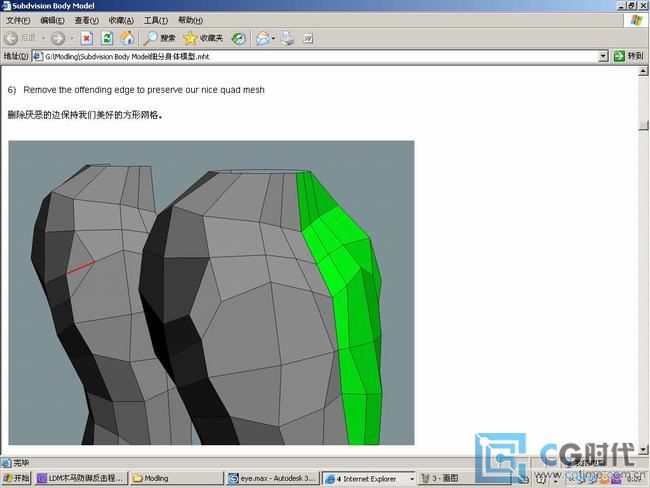Click the scrollbar down arrow
This screenshot has height=488, width=650.
pyautogui.click(x=643, y=449)
